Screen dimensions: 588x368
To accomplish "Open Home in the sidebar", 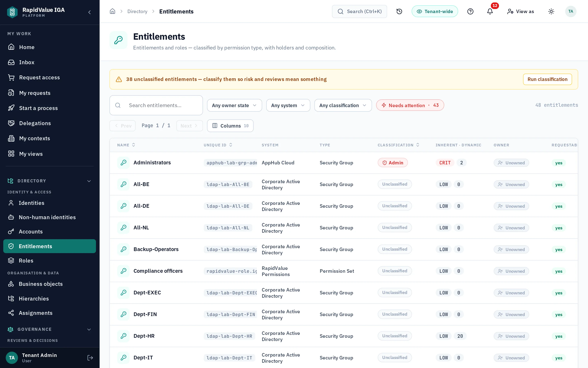I will (x=50, y=47).
